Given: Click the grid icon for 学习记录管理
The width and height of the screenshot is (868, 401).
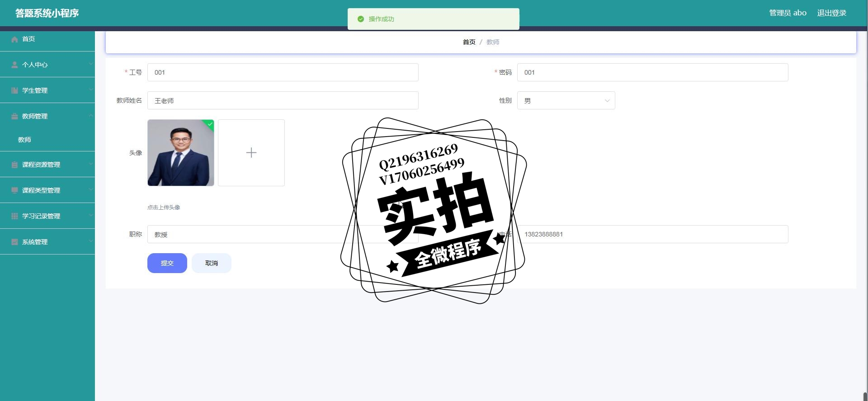Looking at the screenshot, I should 14,216.
